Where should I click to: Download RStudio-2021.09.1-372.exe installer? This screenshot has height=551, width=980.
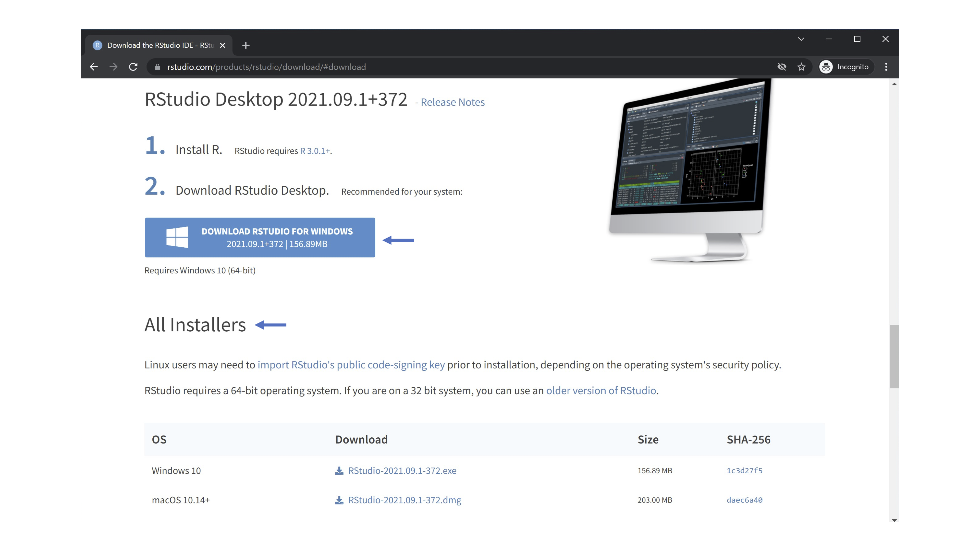[402, 470]
